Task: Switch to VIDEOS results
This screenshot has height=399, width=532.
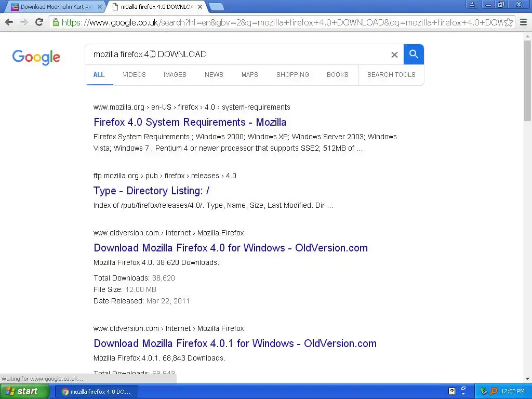Action: pos(135,75)
